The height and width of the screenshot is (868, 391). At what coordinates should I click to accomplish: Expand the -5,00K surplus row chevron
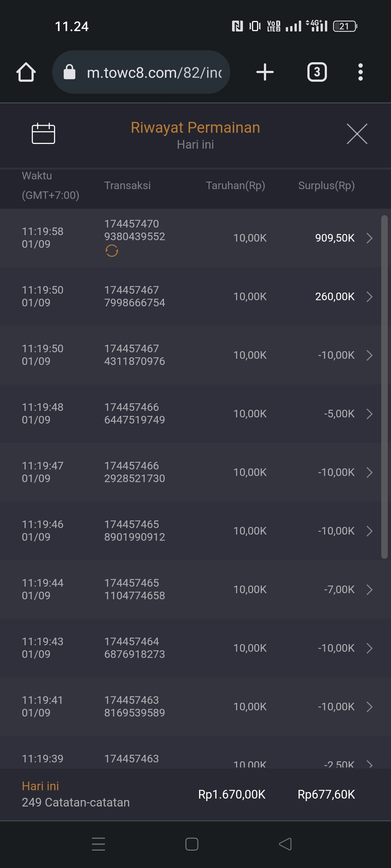[x=369, y=414]
